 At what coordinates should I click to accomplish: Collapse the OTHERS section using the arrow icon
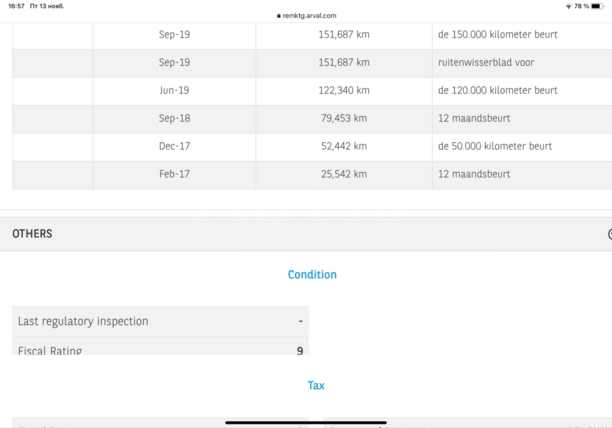tap(609, 234)
